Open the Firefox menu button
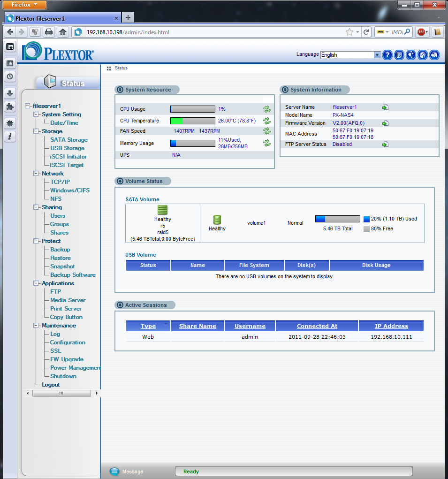This screenshot has height=479, width=448. coord(25,5)
